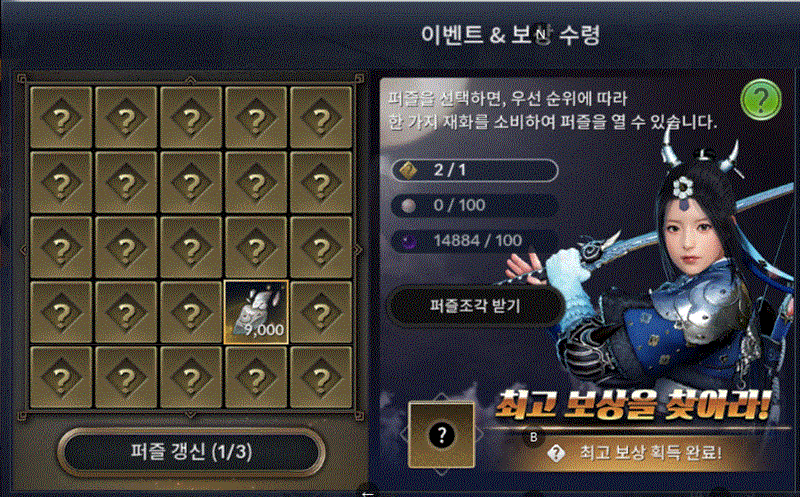Click the 최고 보상 획득 완료 banner
The width and height of the screenshot is (800, 497).
(x=635, y=453)
